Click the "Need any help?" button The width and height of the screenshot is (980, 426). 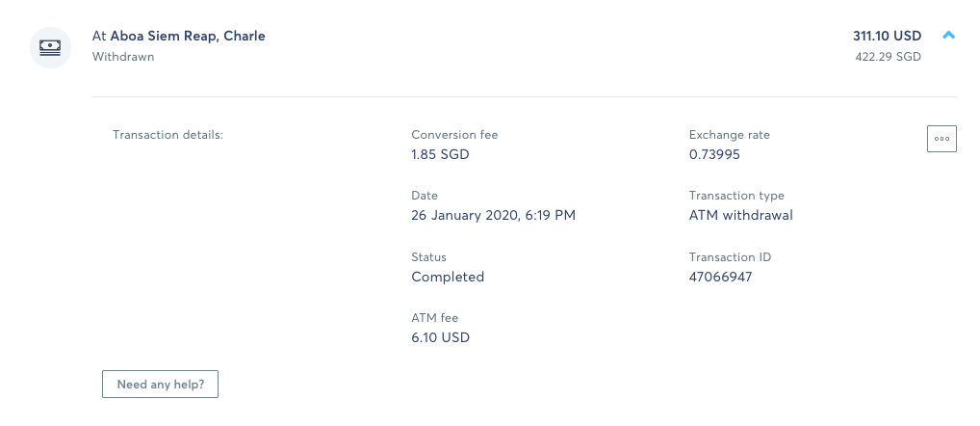160,384
